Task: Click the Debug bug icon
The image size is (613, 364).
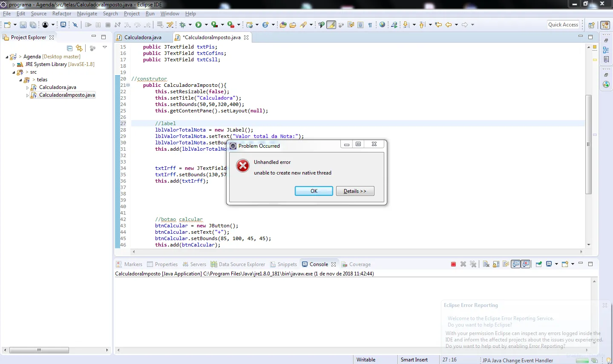Action: pos(183,25)
